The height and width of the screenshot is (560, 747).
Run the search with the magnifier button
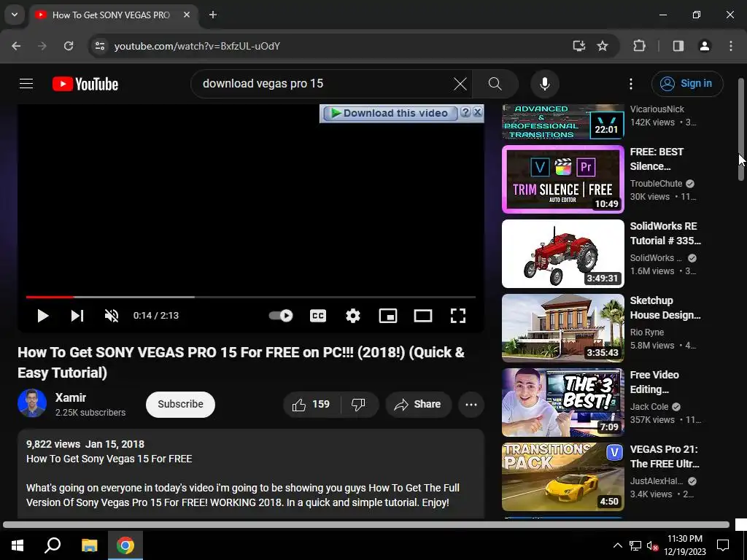[x=495, y=84]
